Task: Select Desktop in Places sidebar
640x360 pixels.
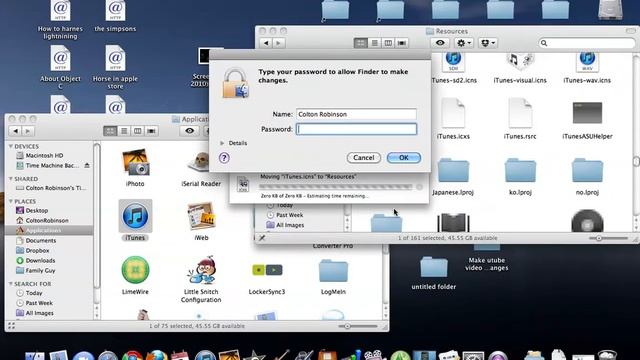Action: (x=37, y=211)
